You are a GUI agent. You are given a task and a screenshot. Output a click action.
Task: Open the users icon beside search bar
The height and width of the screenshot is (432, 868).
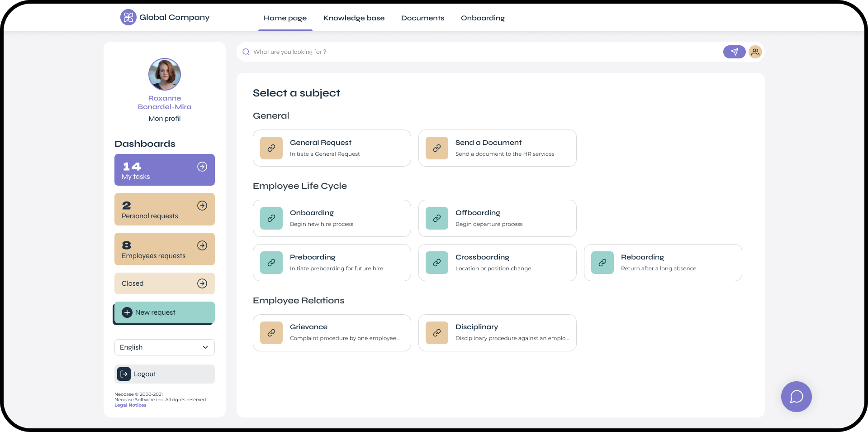[x=755, y=52]
